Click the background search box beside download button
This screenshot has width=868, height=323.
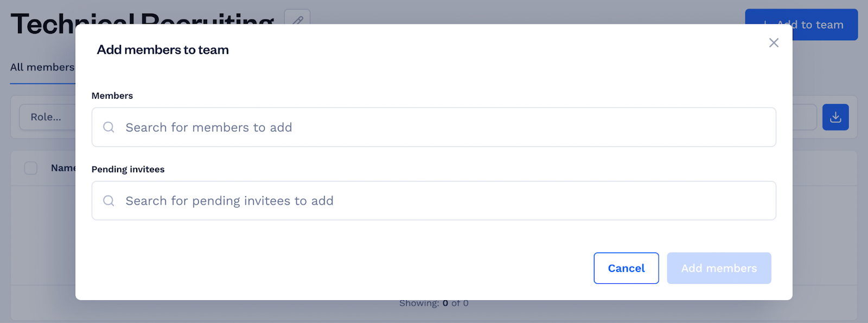[x=805, y=117]
